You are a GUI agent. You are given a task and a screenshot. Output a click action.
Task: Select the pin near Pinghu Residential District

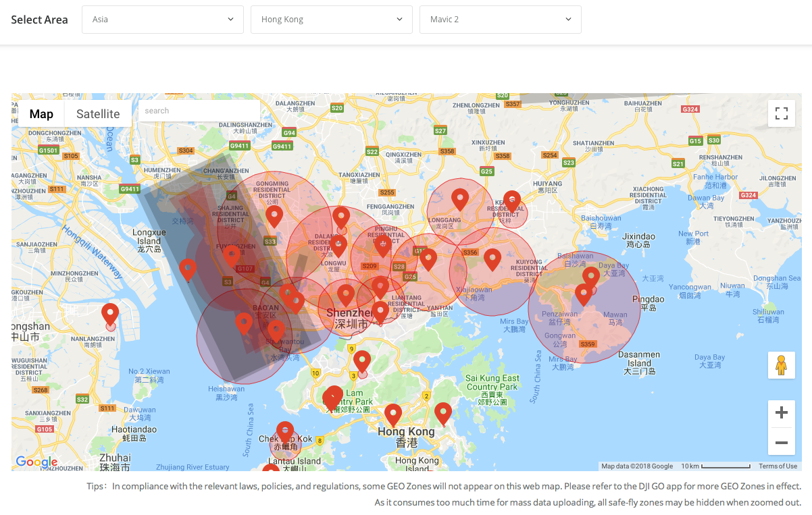[383, 246]
